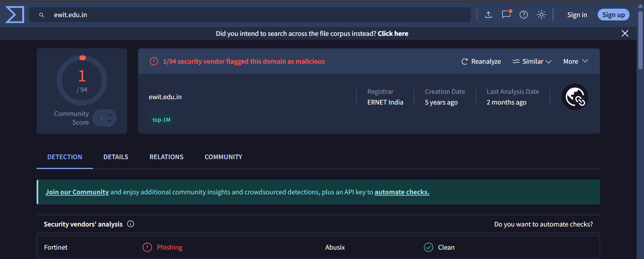Open the More dropdown menu
644x259 pixels.
click(x=575, y=61)
